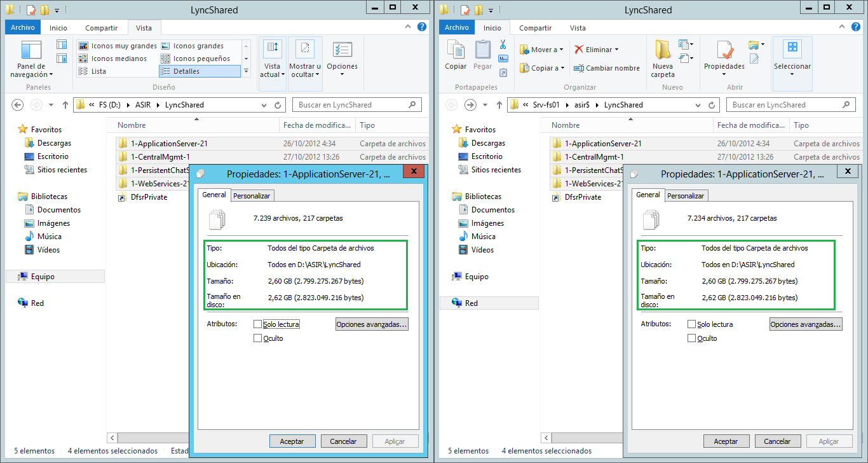This screenshot has height=463, width=868.
Task: Click the Buscar en LyncShared field in left window
Action: click(x=358, y=105)
